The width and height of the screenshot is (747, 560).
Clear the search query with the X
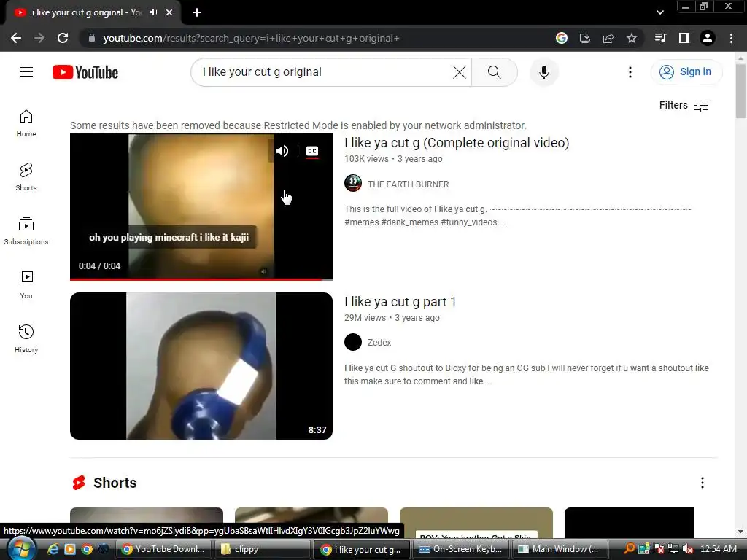tap(460, 72)
